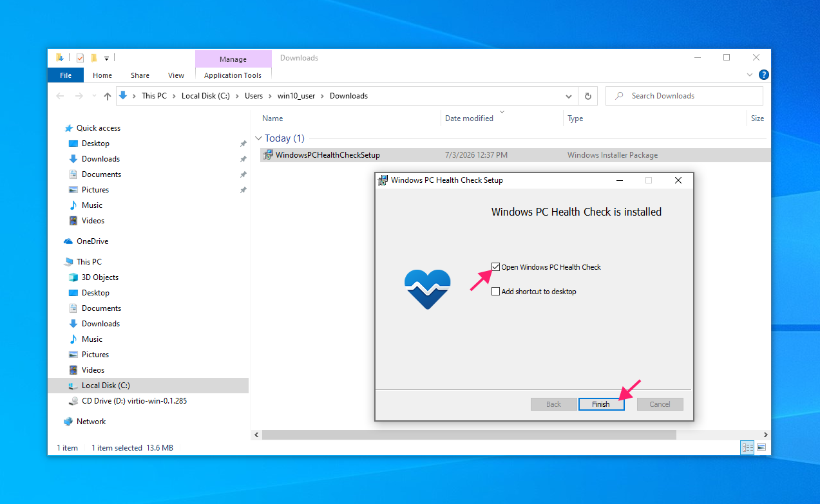Viewport: 820px width, 504px height.
Task: Expand address bar history dropdown
Action: click(x=569, y=96)
